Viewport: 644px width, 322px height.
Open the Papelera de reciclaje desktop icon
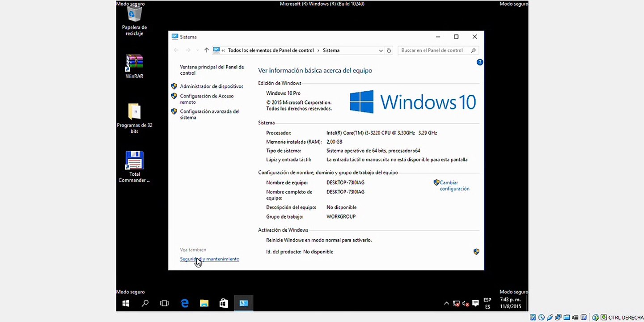tap(134, 21)
